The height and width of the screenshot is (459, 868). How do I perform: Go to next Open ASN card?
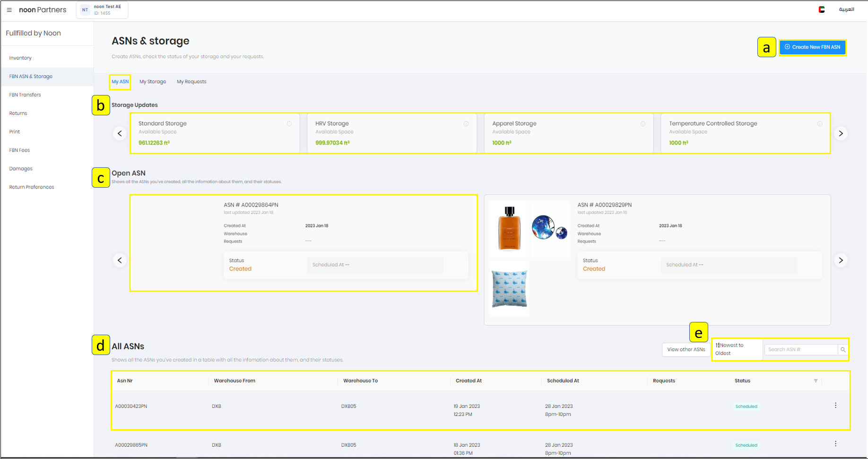[841, 260]
